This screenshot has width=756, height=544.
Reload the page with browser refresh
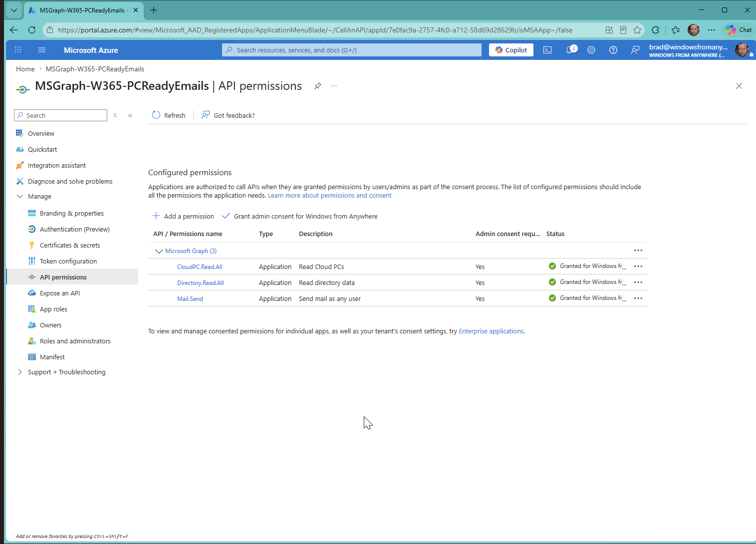[32, 30]
